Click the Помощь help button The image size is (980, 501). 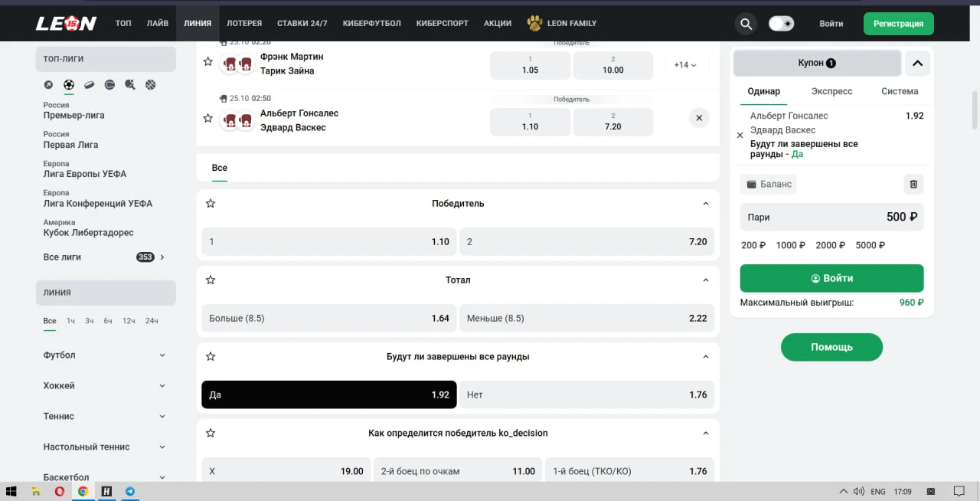831,347
